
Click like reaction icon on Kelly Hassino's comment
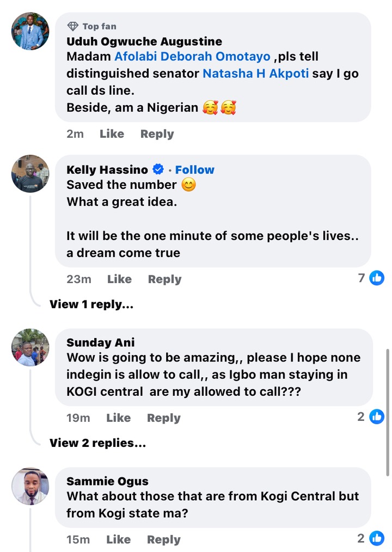click(377, 278)
